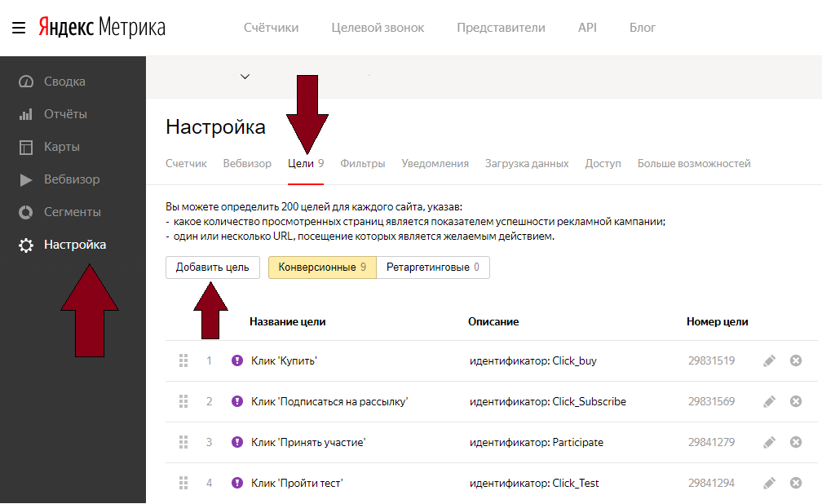This screenshot has width=822, height=504.
Task: Open Счётчики in top navigation
Action: tap(271, 28)
